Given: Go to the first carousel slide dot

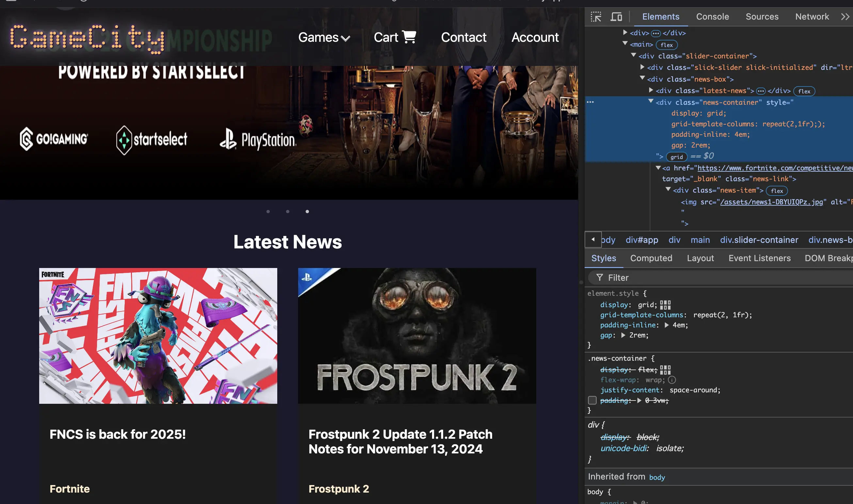Looking at the screenshot, I should pyautogui.click(x=268, y=212).
